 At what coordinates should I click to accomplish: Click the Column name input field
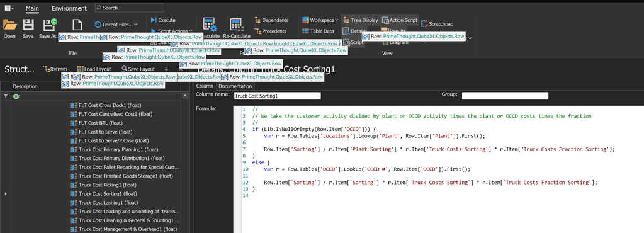[277, 96]
